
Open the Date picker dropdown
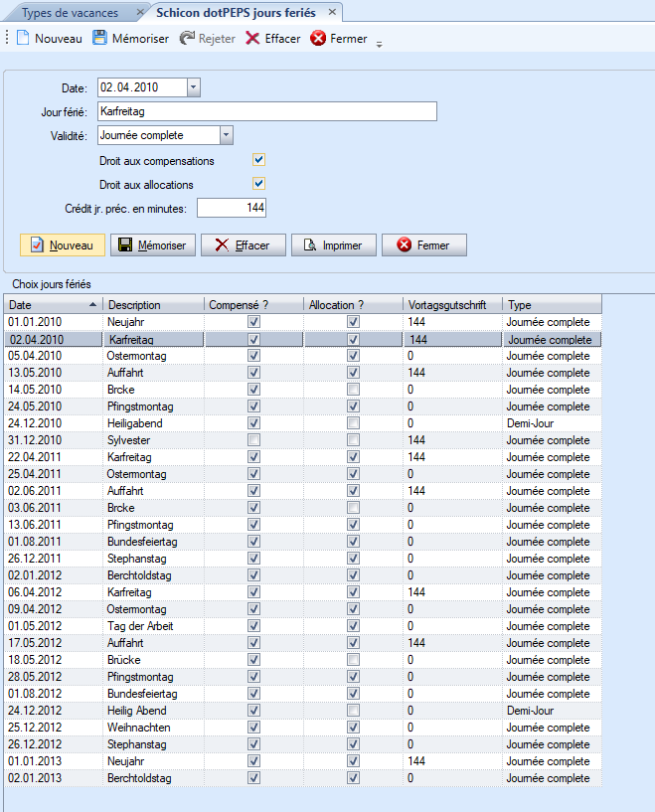point(194,87)
